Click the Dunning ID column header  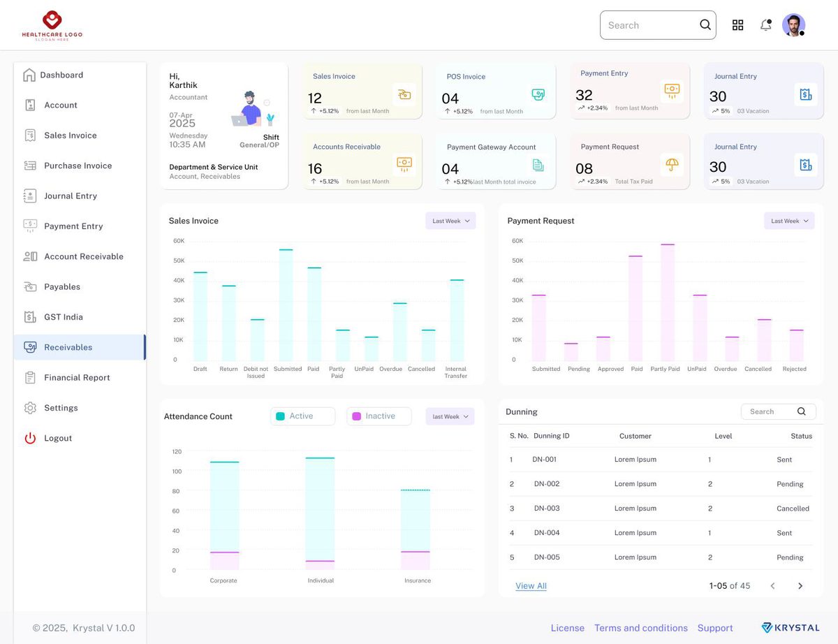[x=552, y=436]
